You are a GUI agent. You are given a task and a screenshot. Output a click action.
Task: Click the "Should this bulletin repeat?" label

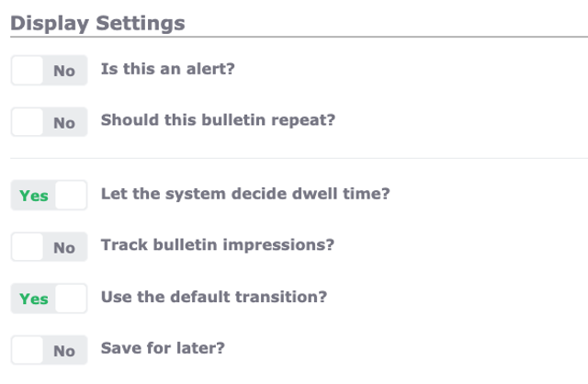pyautogui.click(x=218, y=120)
